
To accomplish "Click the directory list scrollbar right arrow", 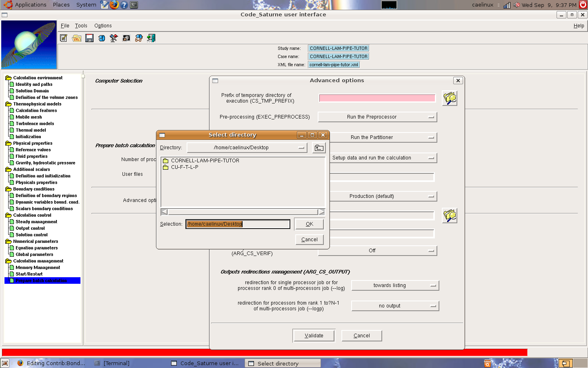I will [x=322, y=212].
